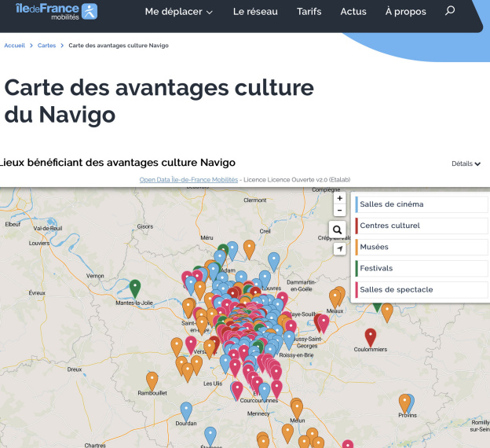Open Le réseau menu item
The height and width of the screenshot is (448, 490).
(x=255, y=12)
